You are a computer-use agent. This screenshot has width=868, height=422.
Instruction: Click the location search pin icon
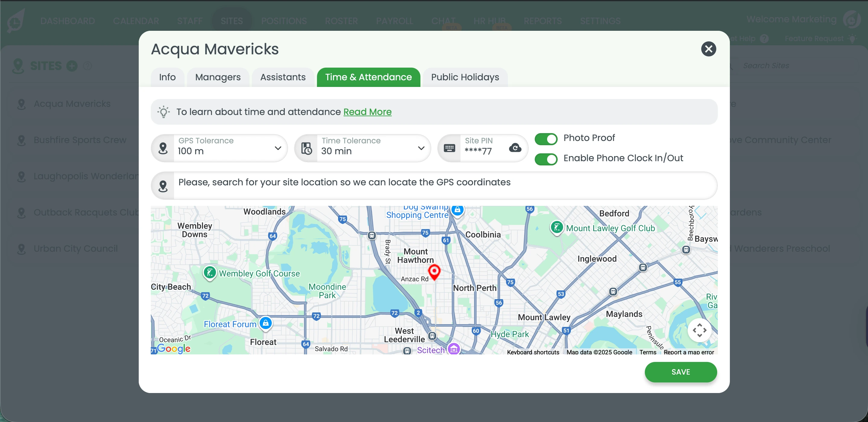coord(163,186)
